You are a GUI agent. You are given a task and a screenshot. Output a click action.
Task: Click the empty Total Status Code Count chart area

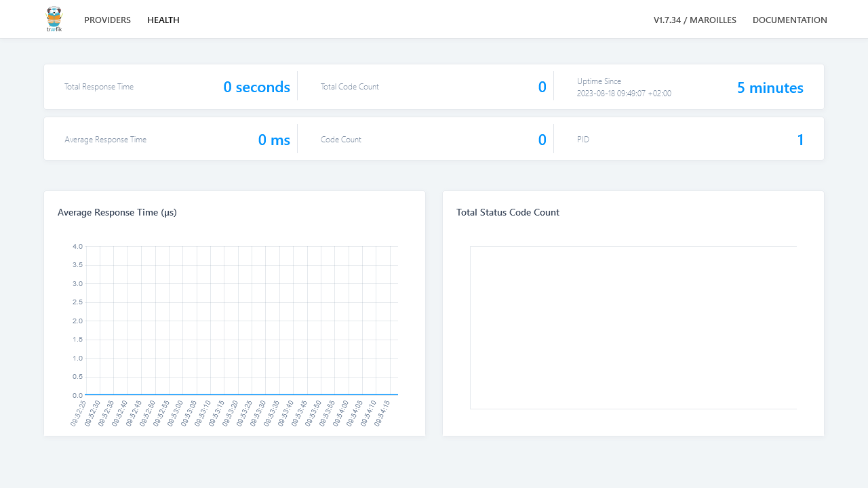click(x=633, y=327)
